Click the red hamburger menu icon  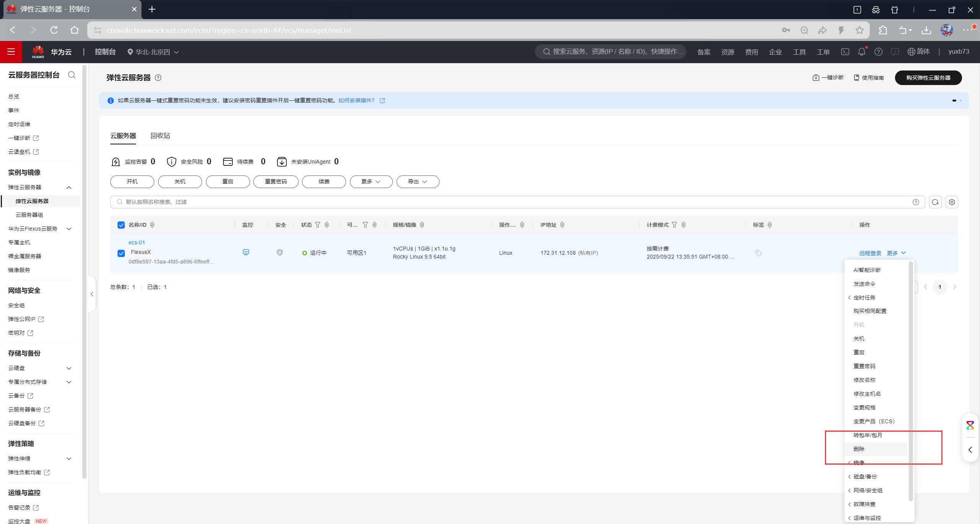pyautogui.click(x=11, y=52)
